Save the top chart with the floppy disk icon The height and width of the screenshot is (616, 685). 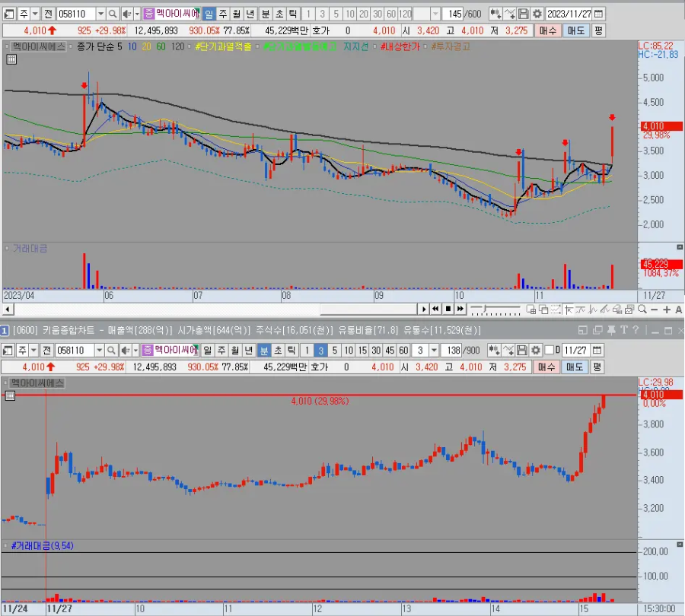tap(524, 14)
